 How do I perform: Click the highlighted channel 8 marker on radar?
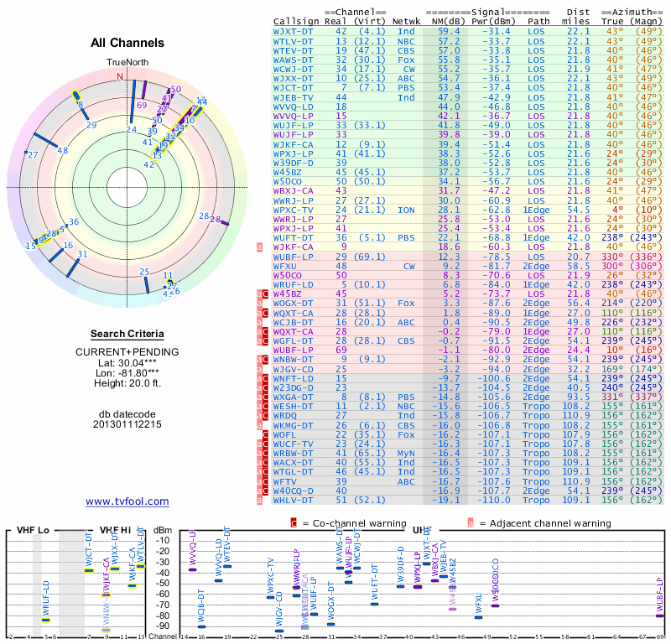(76, 96)
